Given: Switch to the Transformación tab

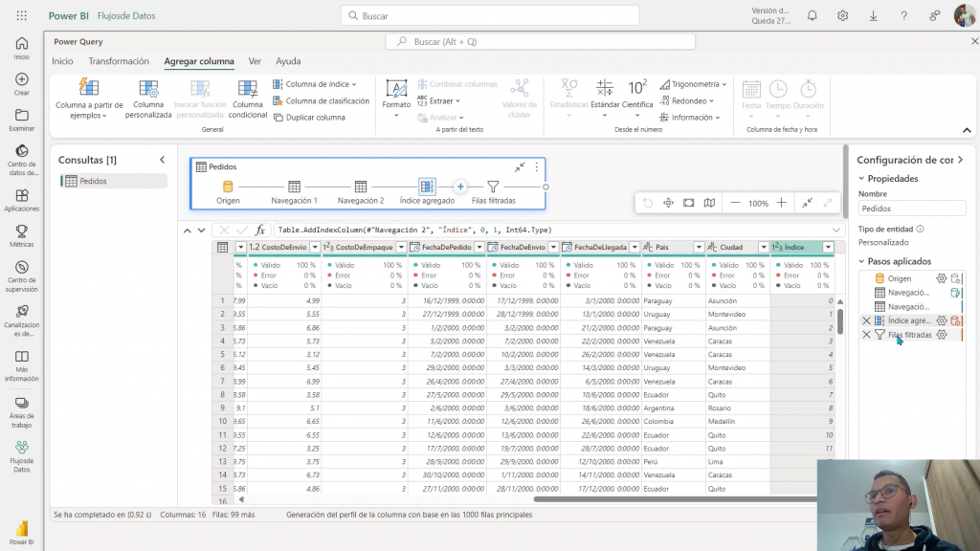Looking at the screenshot, I should click(x=119, y=61).
